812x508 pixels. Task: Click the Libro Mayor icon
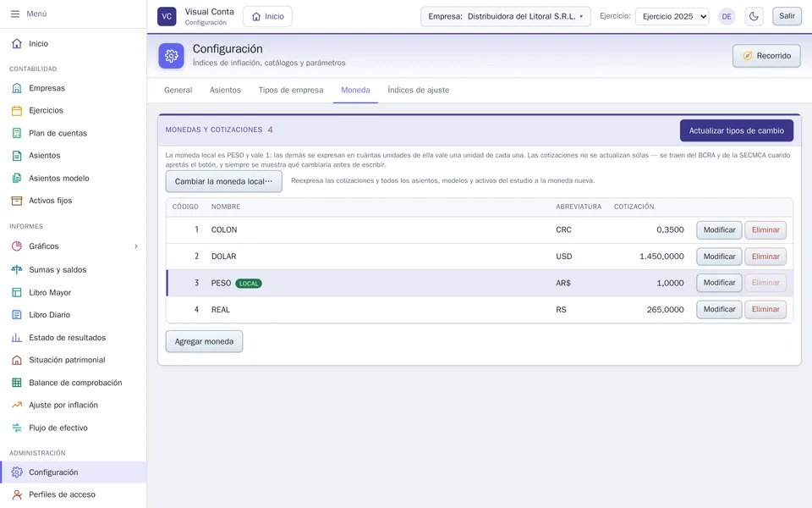(17, 292)
